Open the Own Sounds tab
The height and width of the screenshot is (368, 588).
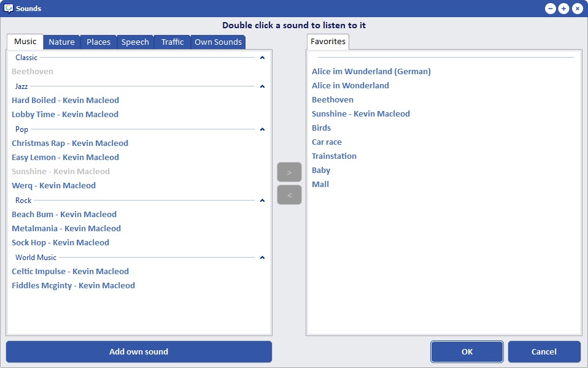218,42
